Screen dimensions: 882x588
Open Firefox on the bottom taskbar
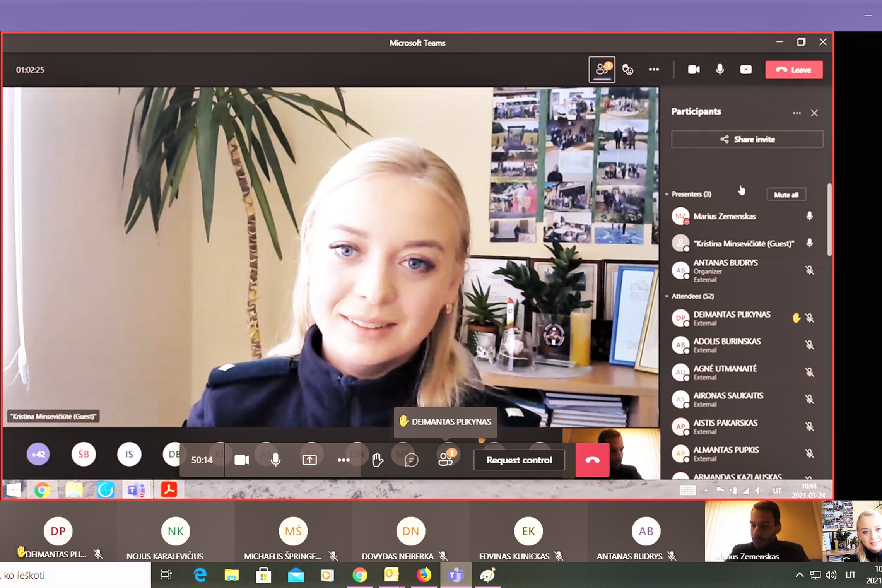(x=424, y=575)
